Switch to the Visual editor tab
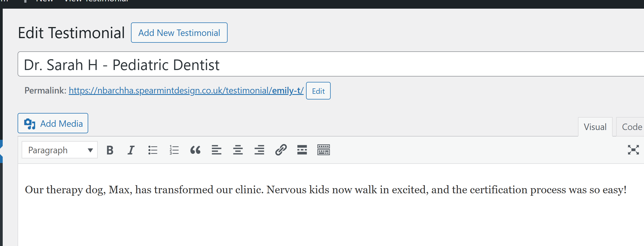 click(x=595, y=127)
